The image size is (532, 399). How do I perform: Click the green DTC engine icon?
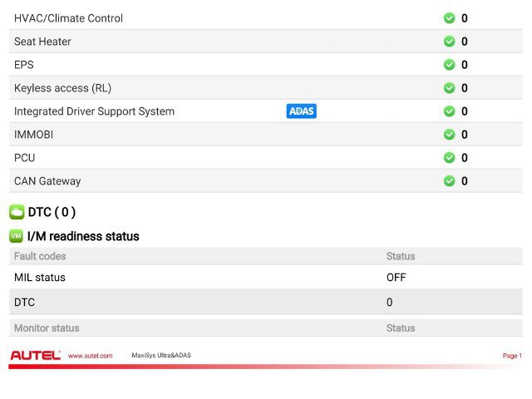17,212
